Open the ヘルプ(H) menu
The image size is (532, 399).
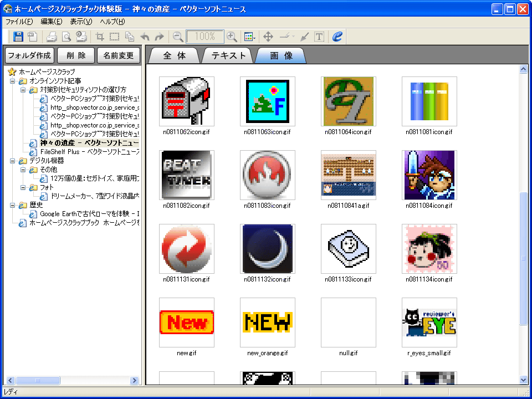coord(112,22)
